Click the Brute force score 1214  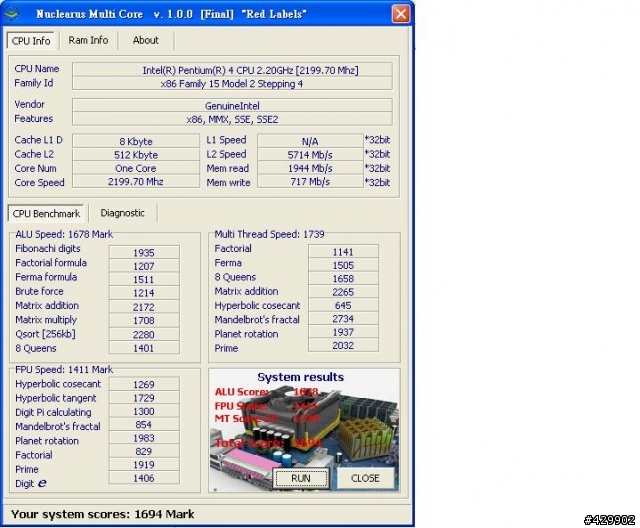click(x=144, y=293)
